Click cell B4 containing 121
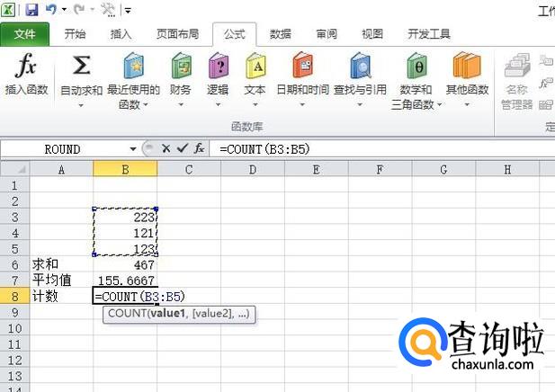555x392 pixels. 125,233
